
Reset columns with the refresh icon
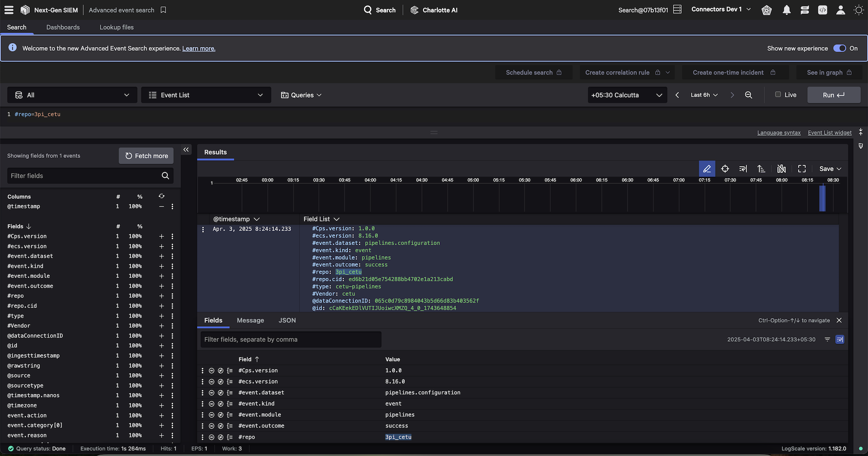tap(161, 196)
